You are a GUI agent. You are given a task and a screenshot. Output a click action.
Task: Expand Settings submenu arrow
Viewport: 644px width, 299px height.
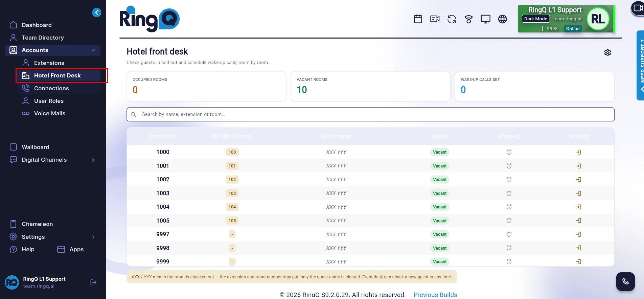pyautogui.click(x=93, y=237)
